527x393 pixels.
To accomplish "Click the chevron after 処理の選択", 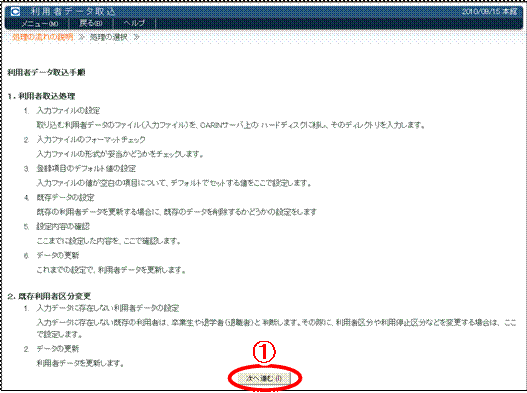I will [x=136, y=37].
